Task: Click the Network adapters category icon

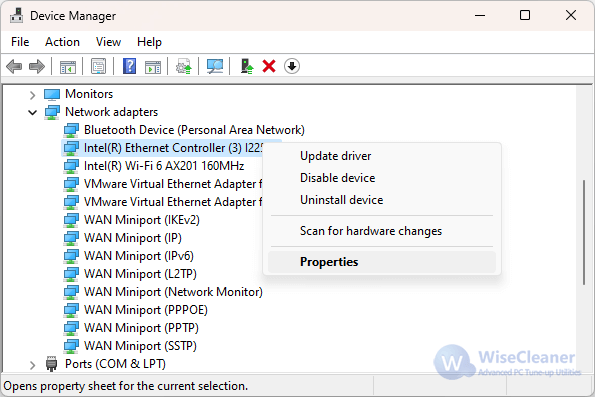Action: point(52,112)
